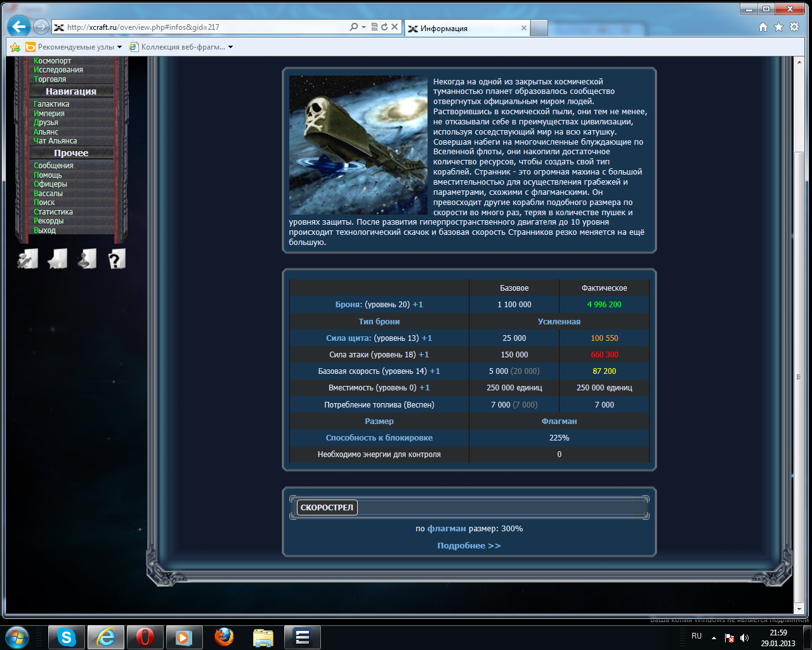812x650 pixels.
Task: Click the clock showing 21:59
Action: (778, 633)
